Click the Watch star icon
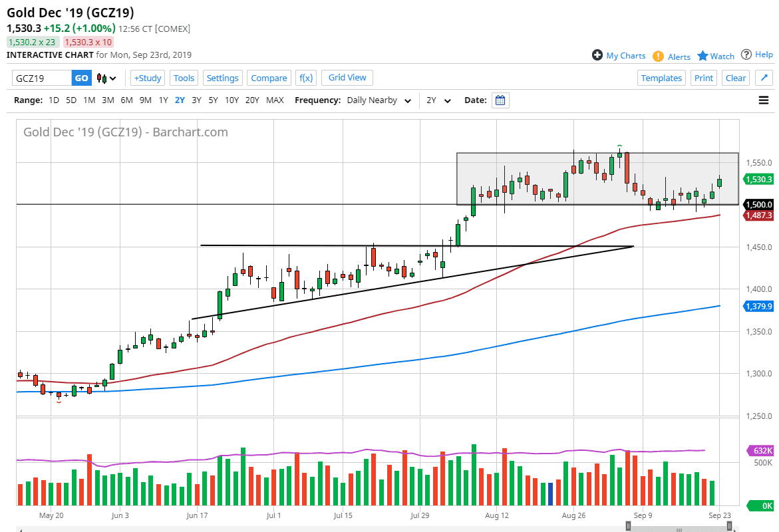The image size is (779, 532). 702,56
